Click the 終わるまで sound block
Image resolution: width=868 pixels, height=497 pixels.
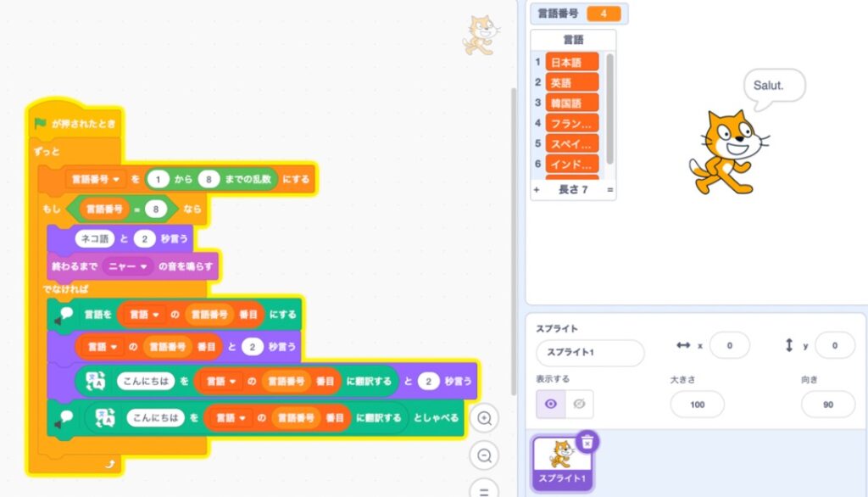133,266
